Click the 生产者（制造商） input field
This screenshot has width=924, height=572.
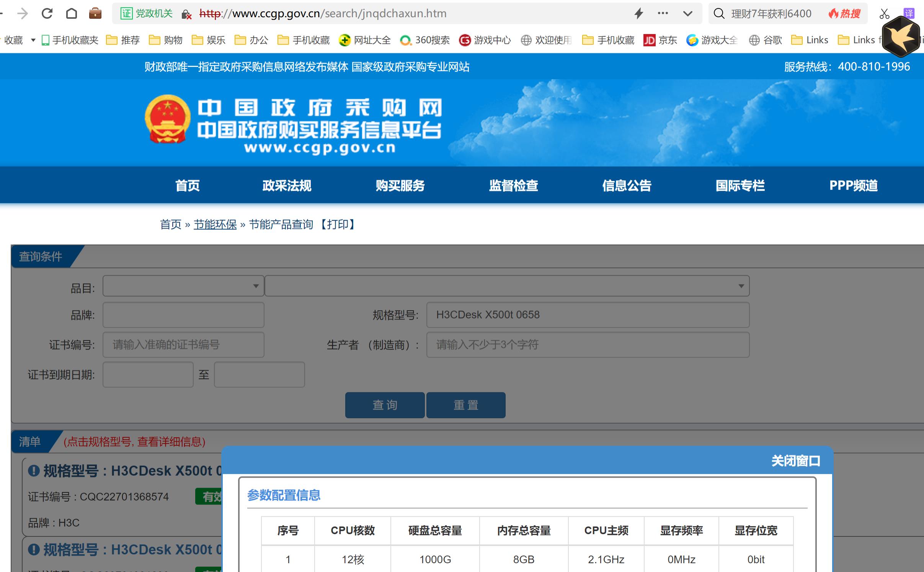tap(588, 345)
